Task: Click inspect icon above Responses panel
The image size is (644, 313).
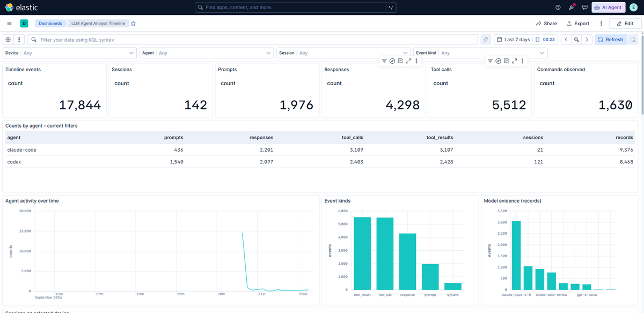Action: click(400, 61)
